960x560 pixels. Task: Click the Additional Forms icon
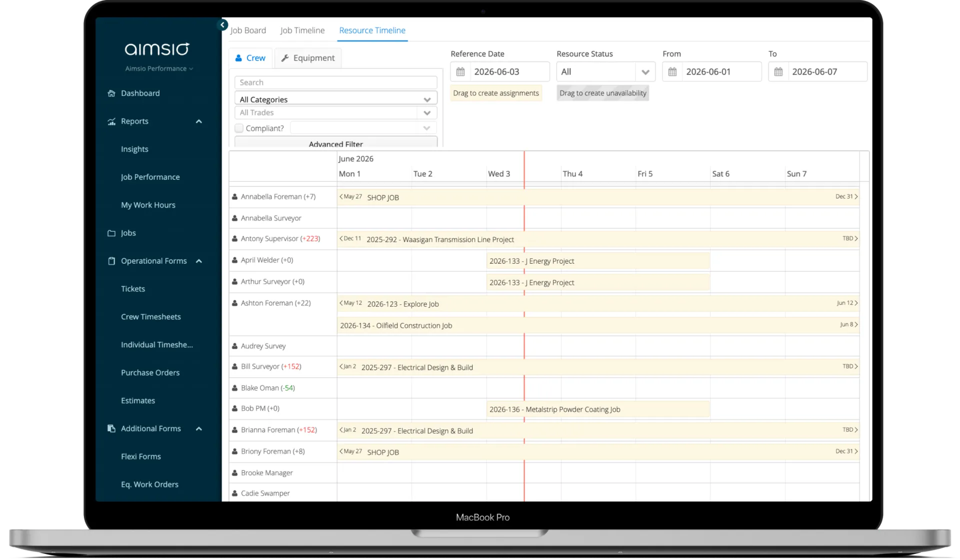point(111,429)
